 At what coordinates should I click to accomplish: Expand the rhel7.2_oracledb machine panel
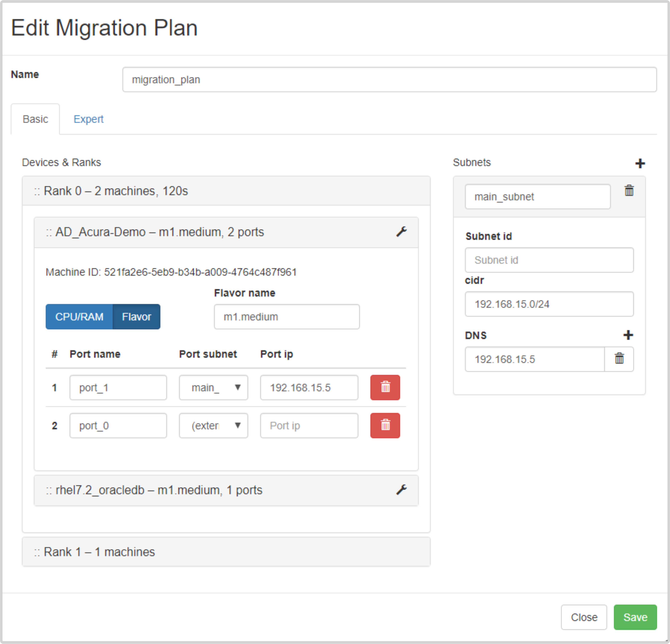point(226,490)
